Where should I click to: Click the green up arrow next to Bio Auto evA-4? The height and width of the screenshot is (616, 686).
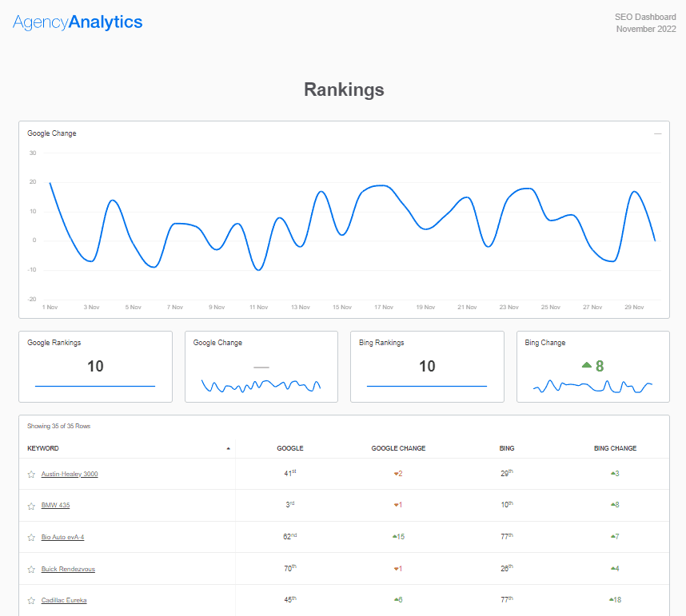[397, 537]
